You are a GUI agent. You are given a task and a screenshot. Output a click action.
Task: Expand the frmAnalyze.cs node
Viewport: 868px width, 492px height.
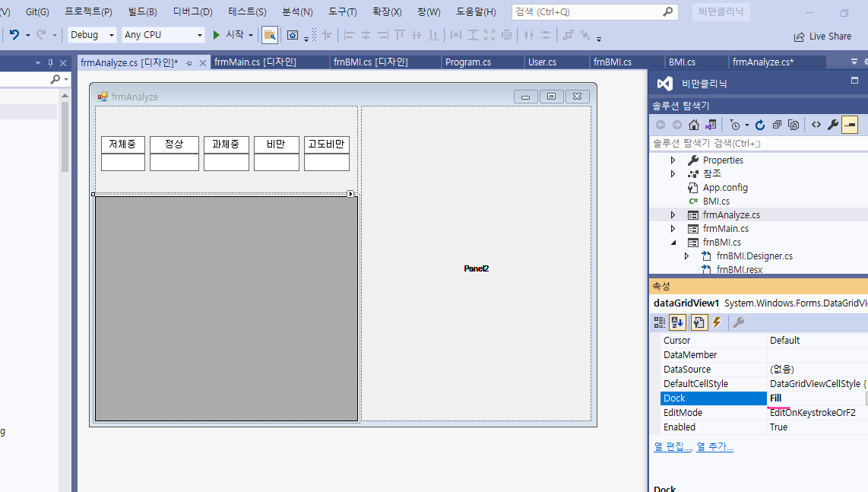[x=673, y=215]
